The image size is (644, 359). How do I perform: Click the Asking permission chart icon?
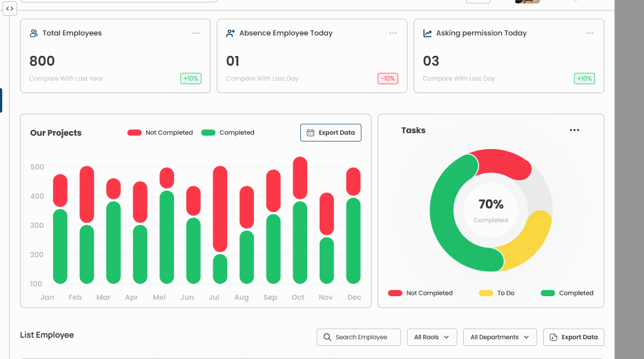pos(427,33)
